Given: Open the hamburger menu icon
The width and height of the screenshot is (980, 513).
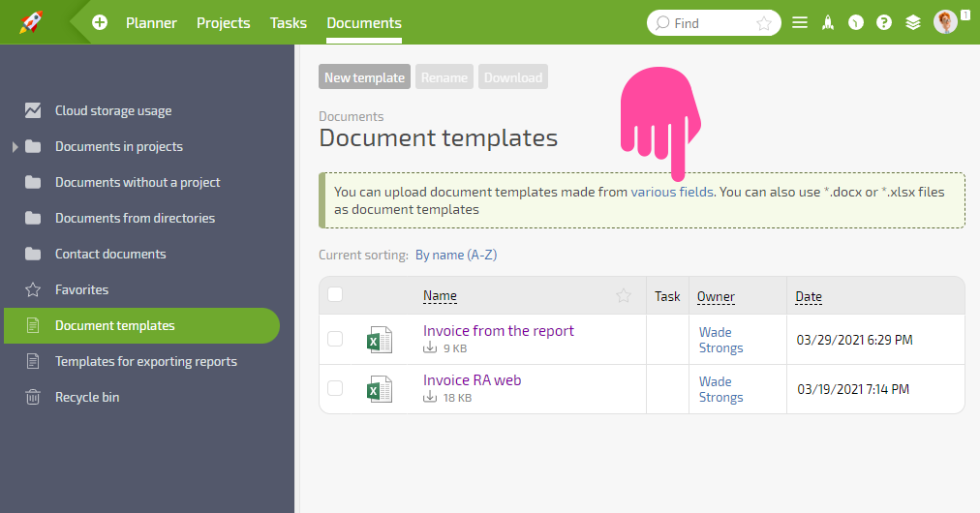Looking at the screenshot, I should coord(799,23).
